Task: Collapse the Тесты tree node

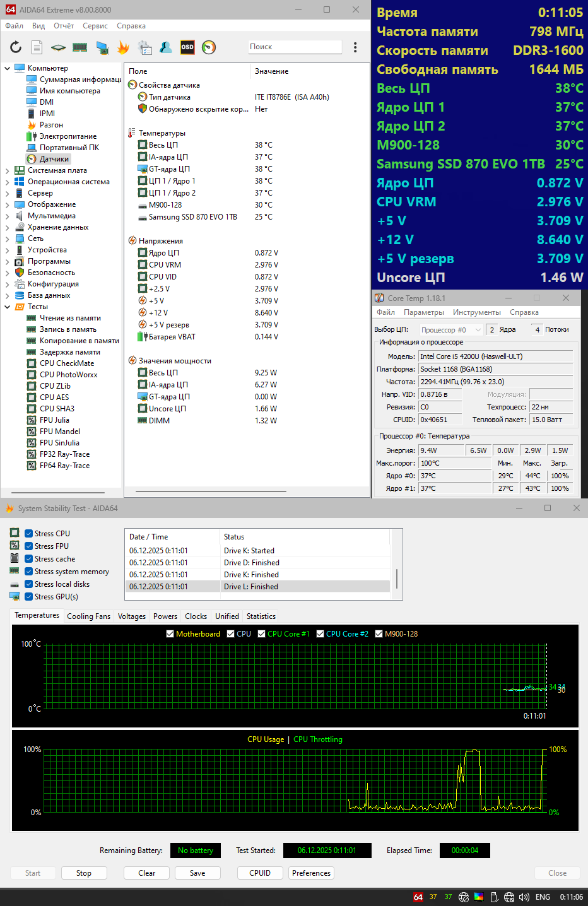Action: (7, 307)
